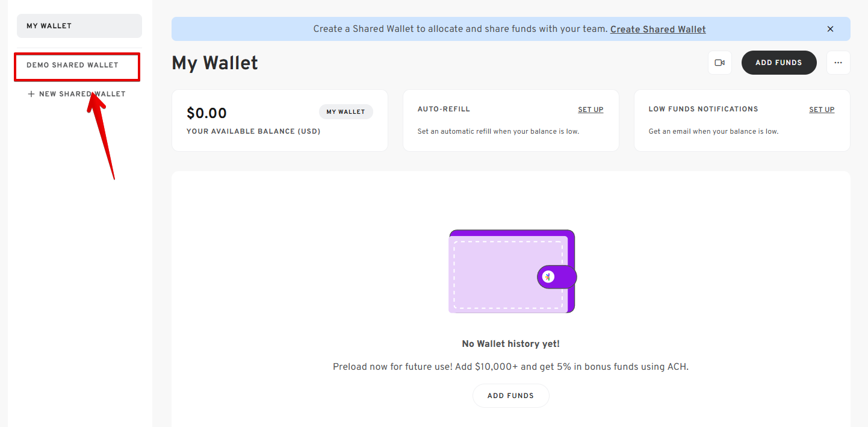Select My Wallet in the sidebar
868x427 pixels.
click(79, 26)
